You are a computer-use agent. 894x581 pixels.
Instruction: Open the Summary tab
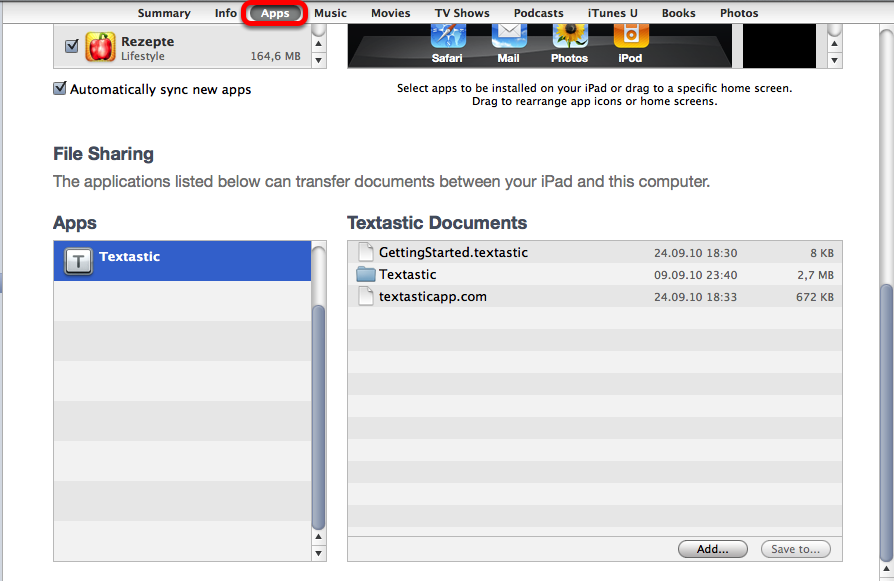pyautogui.click(x=164, y=13)
